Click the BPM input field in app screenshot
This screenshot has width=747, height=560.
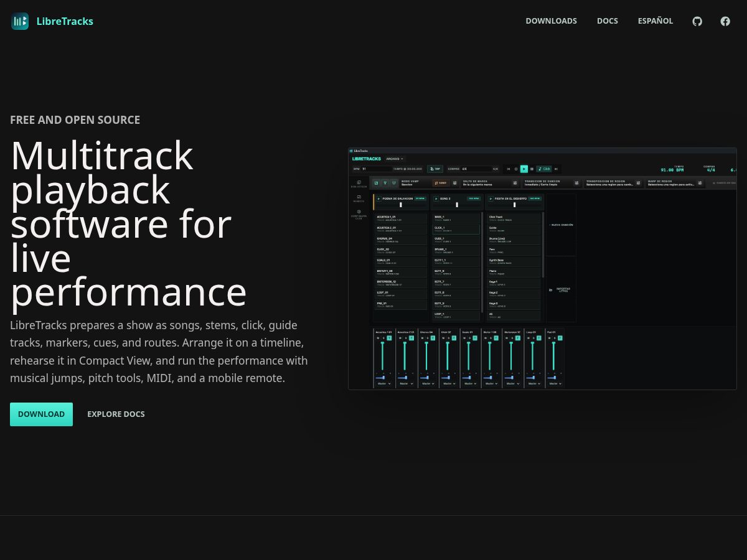point(376,169)
